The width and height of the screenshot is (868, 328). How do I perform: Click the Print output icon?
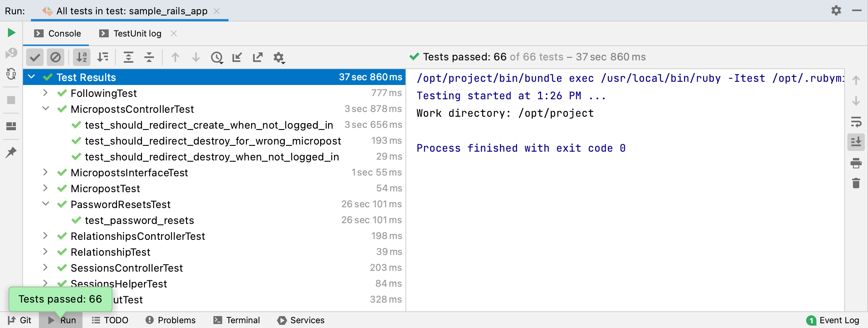click(x=856, y=163)
